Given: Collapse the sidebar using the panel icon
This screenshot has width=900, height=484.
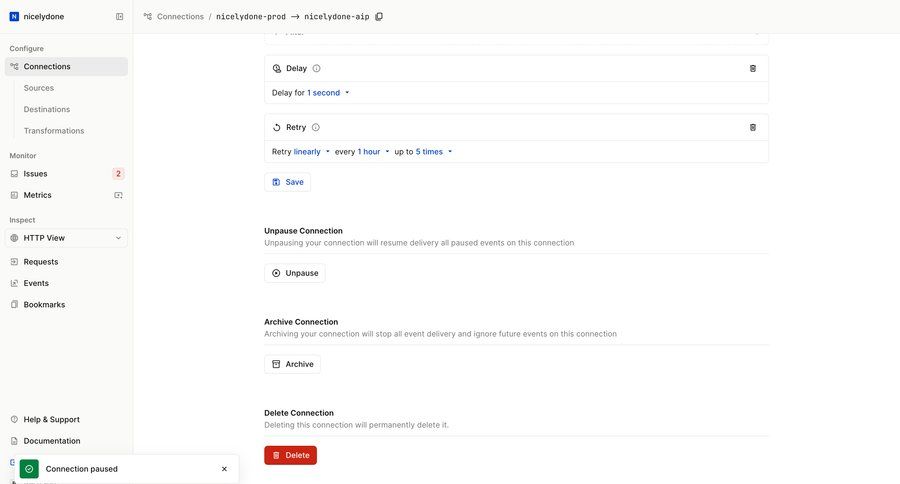Looking at the screenshot, I should [x=119, y=17].
